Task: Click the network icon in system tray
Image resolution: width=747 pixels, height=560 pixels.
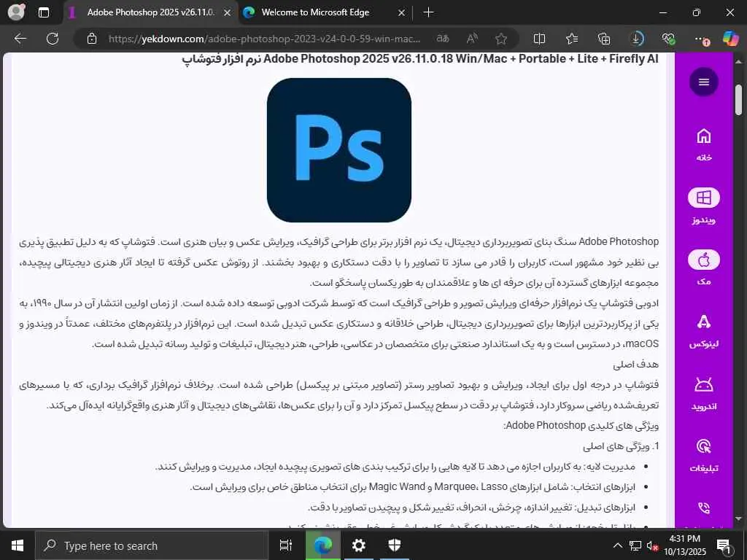Action: [635, 545]
